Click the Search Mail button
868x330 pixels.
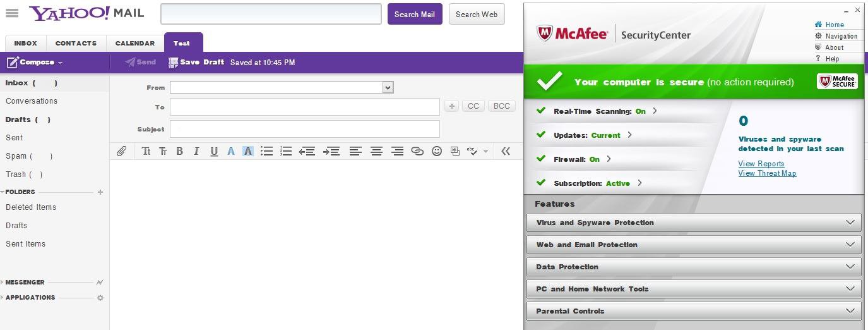coord(415,14)
